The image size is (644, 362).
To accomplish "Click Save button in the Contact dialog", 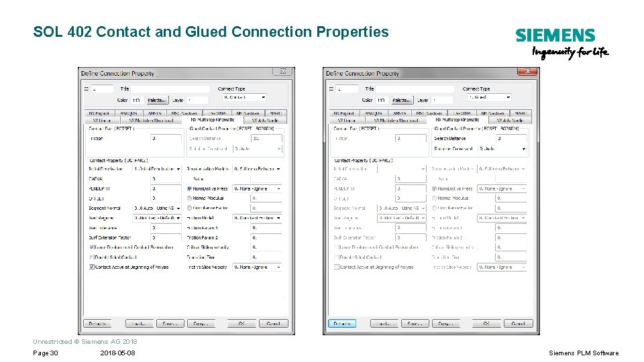I will pyautogui.click(x=170, y=324).
